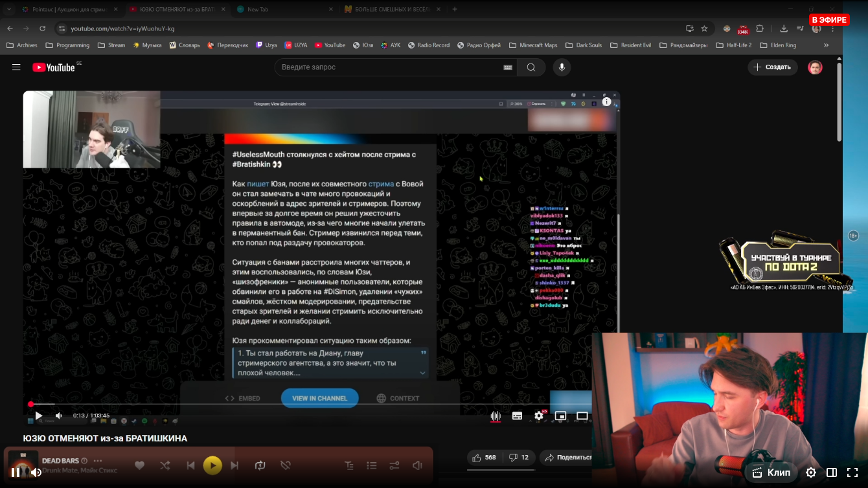Play DEAD BARS in music player
This screenshot has width=868, height=488.
coord(212,465)
